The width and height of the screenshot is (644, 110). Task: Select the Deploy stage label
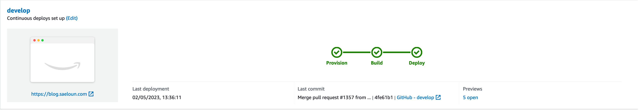pyautogui.click(x=417, y=63)
